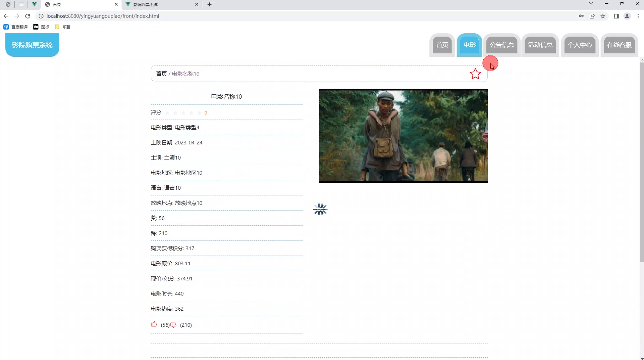Viewport: 644px width, 360px height.
Task: Set a five-star rating on 评分
Action: (x=199, y=113)
